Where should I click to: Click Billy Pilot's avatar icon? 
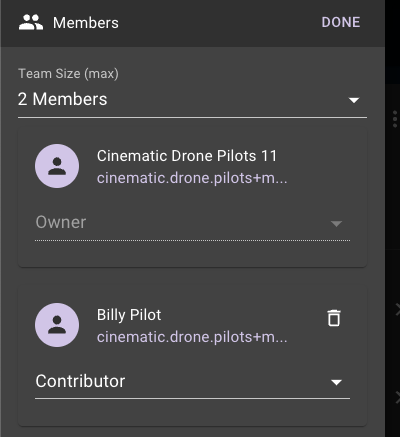[57, 325]
